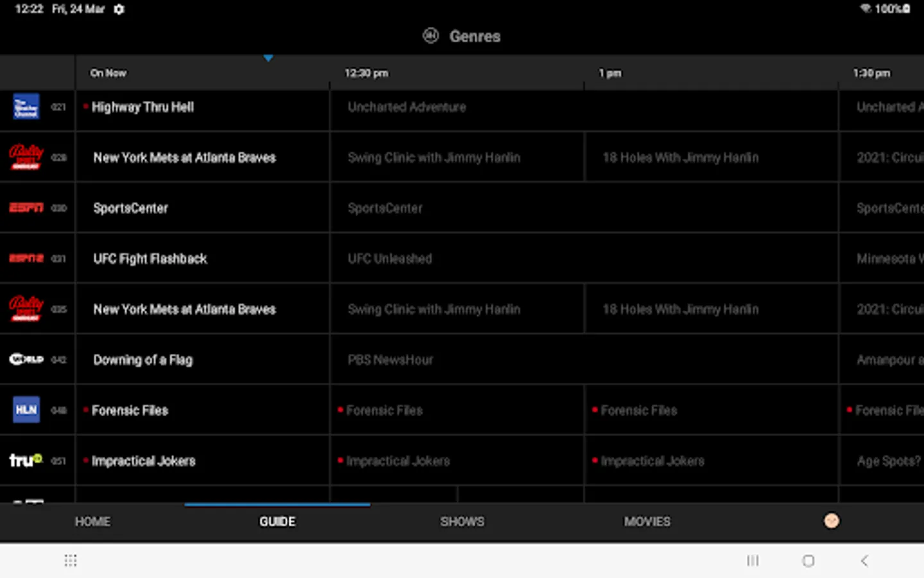Select the truTV channel logo
Image resolution: width=924 pixels, height=578 pixels.
[x=26, y=460]
